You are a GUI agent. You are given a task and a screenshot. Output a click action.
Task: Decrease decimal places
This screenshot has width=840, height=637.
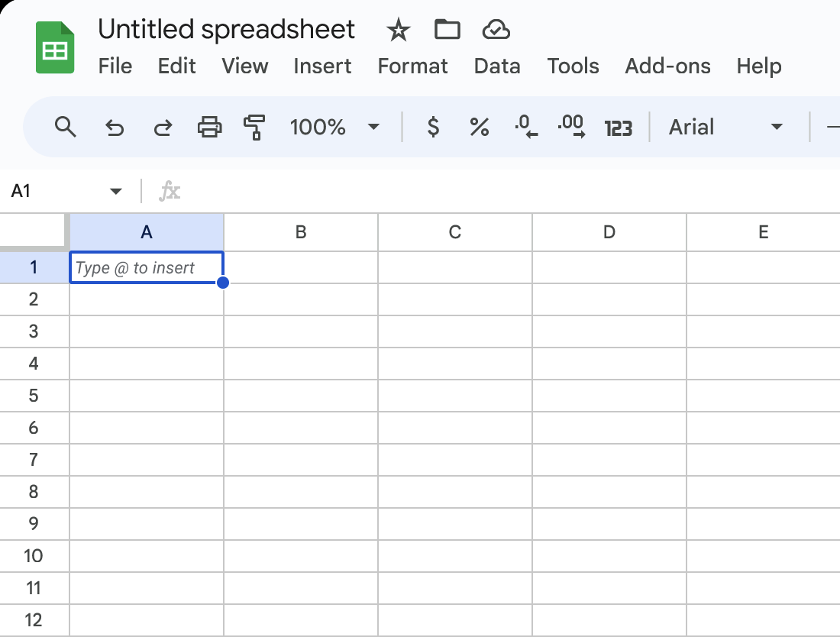(526, 127)
